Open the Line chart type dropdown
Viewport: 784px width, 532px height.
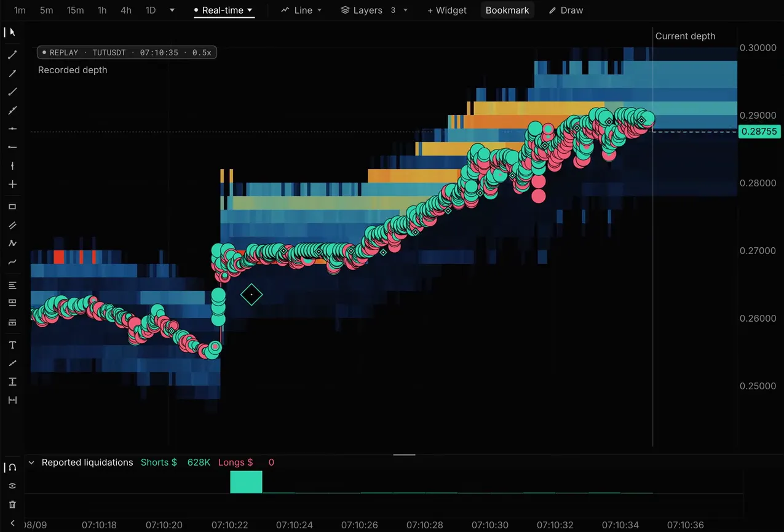(x=301, y=10)
